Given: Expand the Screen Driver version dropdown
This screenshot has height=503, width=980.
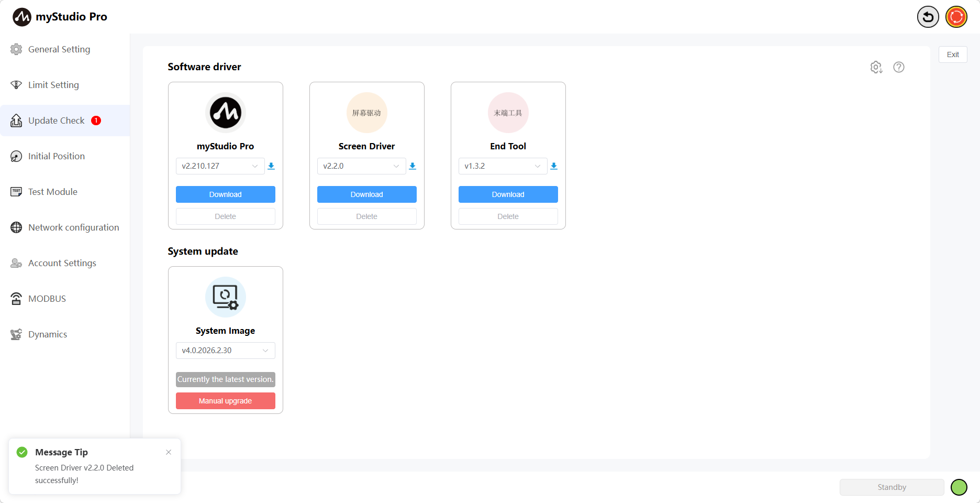Looking at the screenshot, I should 361,166.
